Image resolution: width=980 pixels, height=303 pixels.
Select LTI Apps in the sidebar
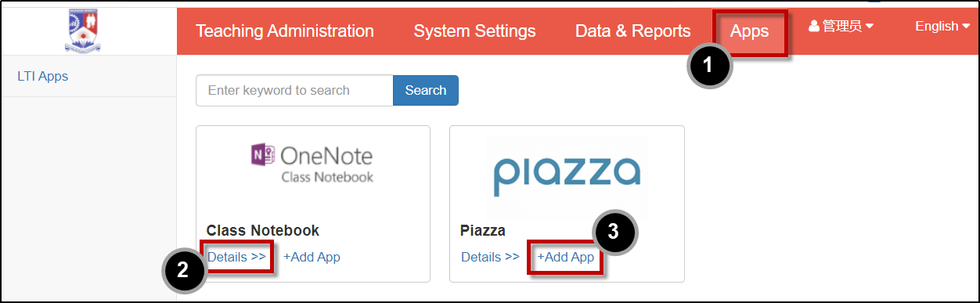click(43, 76)
